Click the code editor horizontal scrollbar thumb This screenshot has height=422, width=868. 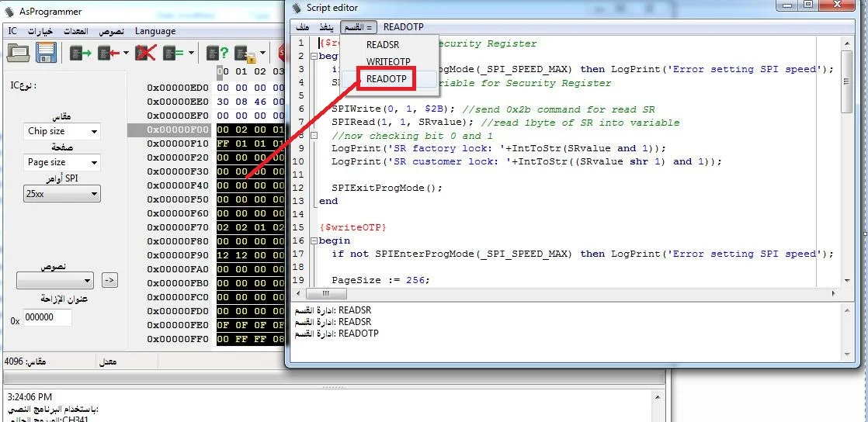325,293
